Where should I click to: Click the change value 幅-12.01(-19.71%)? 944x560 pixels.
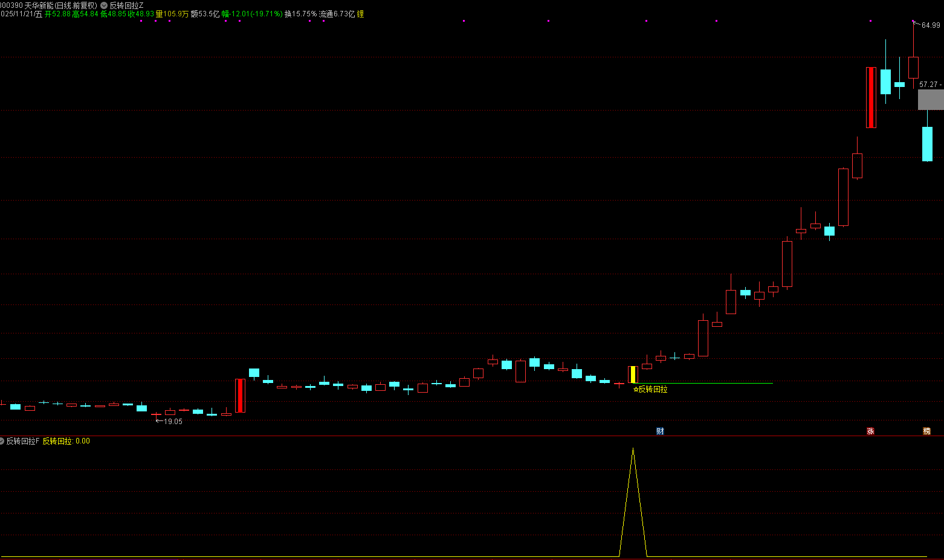tap(252, 14)
